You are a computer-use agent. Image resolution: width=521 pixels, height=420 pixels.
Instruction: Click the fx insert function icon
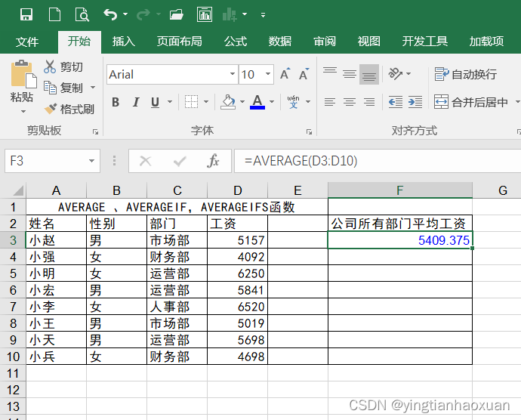click(x=213, y=161)
